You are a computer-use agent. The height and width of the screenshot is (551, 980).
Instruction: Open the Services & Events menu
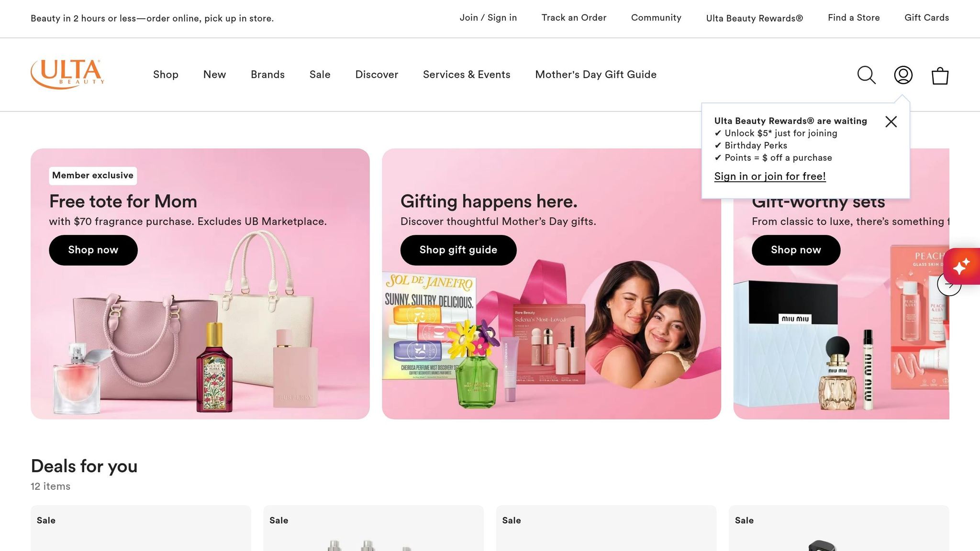pyautogui.click(x=467, y=75)
